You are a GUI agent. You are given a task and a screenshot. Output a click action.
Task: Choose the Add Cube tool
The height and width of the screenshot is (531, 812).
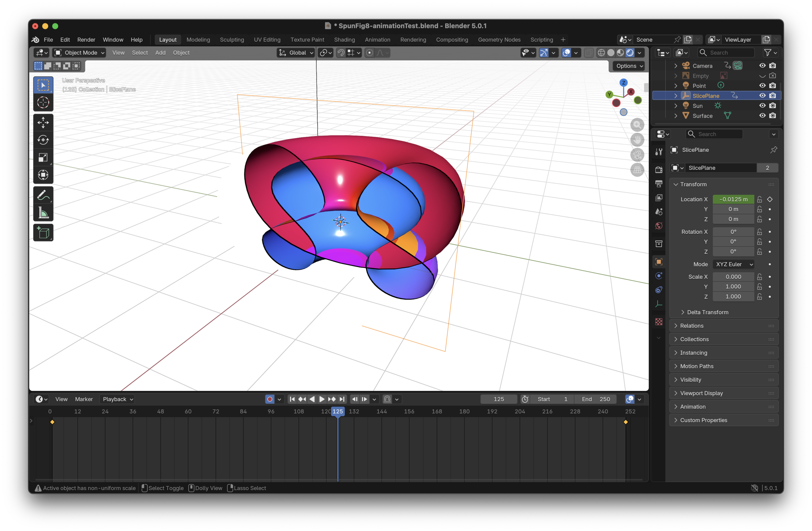click(x=43, y=233)
